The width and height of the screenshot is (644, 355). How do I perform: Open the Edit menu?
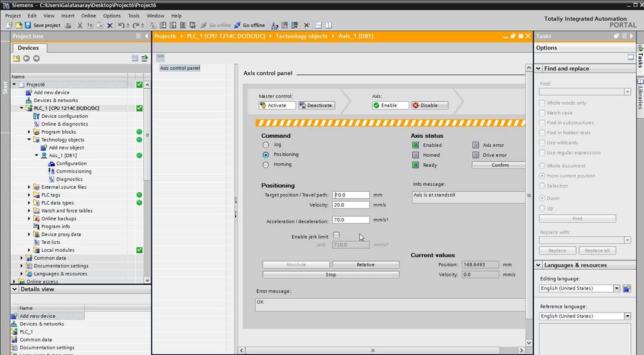tap(32, 15)
